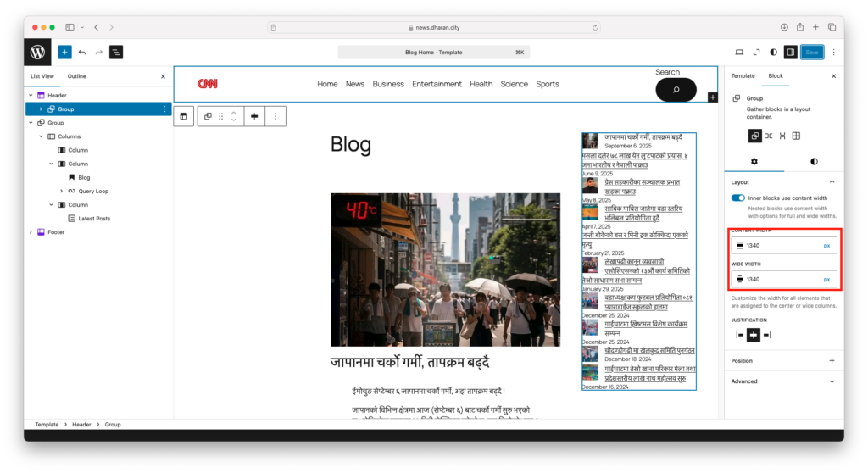Justify items center
Screen dimensions: 868x473
click(x=754, y=335)
